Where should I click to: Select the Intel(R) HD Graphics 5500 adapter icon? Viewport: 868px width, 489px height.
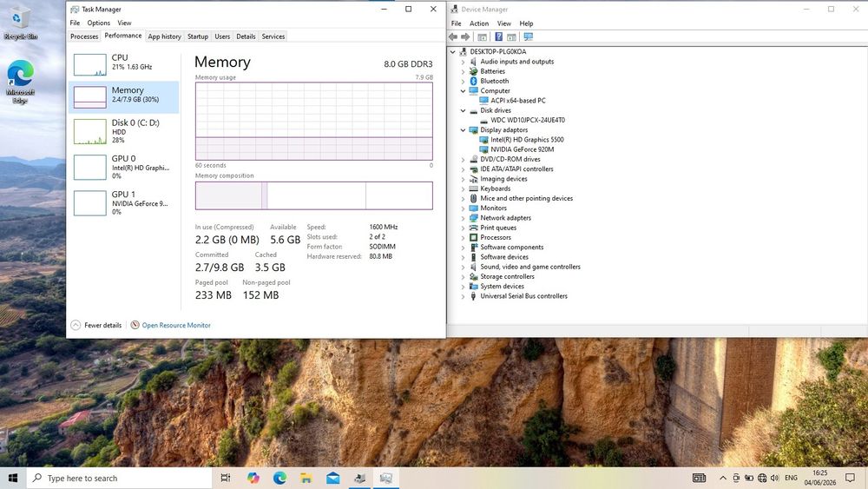[x=483, y=140]
